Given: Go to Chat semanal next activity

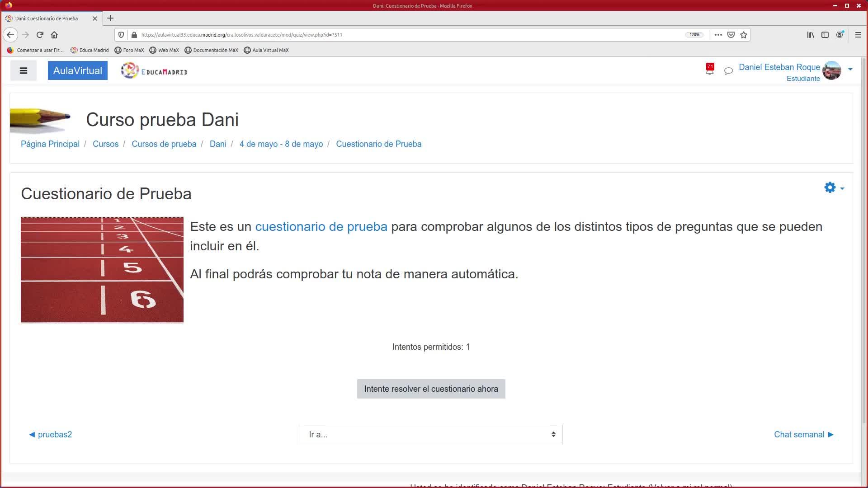Looking at the screenshot, I should [x=803, y=435].
